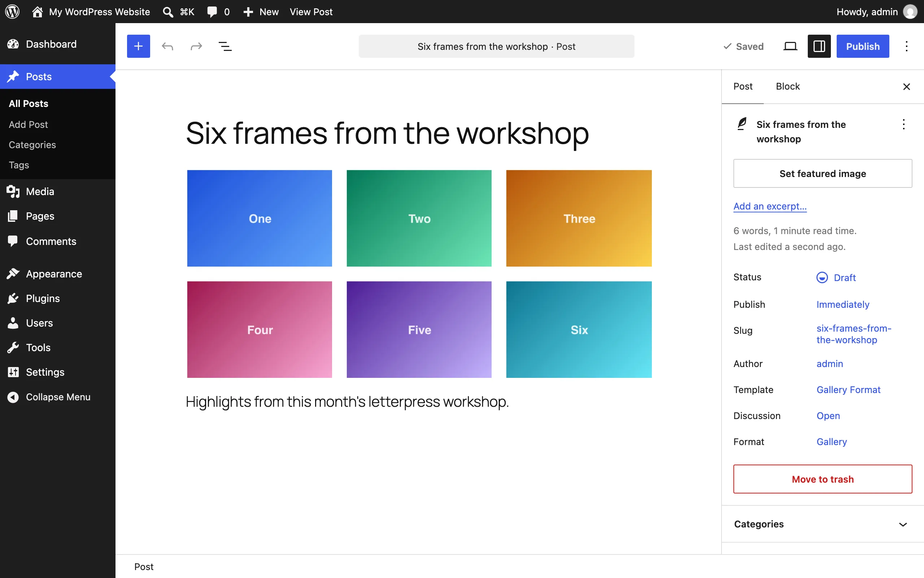
Task: Click the Highlights paragraph text
Action: coord(347,402)
